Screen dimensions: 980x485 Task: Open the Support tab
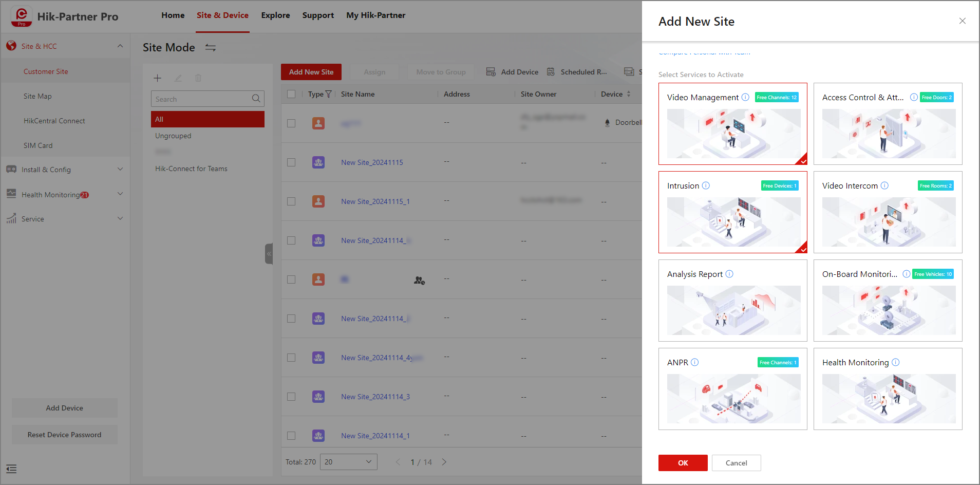[318, 15]
